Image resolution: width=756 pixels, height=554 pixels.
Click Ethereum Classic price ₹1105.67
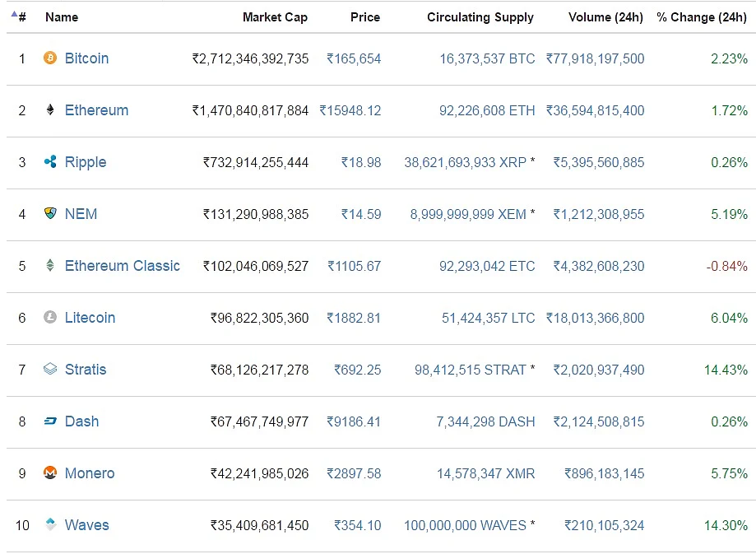coord(355,267)
